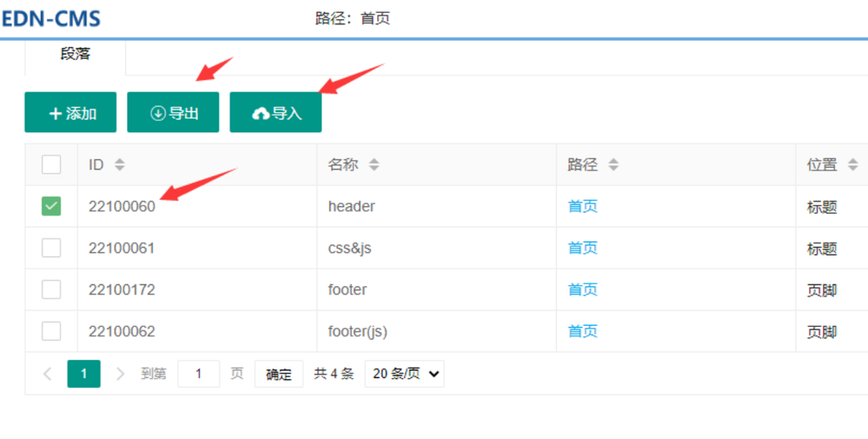Image resolution: width=868 pixels, height=439 pixels.
Task: Go to next page arrow
Action: pos(120,374)
